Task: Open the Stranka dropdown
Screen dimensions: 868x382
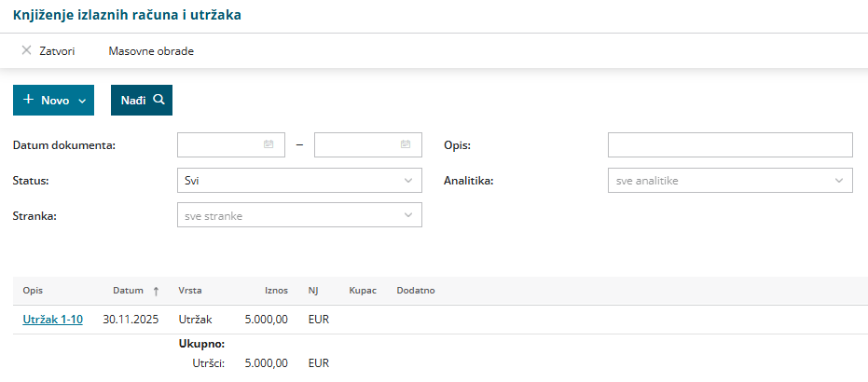Action: pos(299,215)
